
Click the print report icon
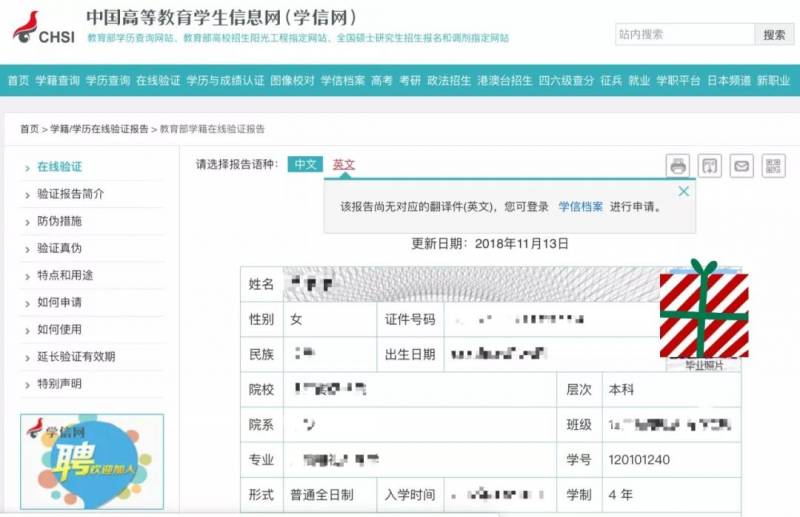678,166
